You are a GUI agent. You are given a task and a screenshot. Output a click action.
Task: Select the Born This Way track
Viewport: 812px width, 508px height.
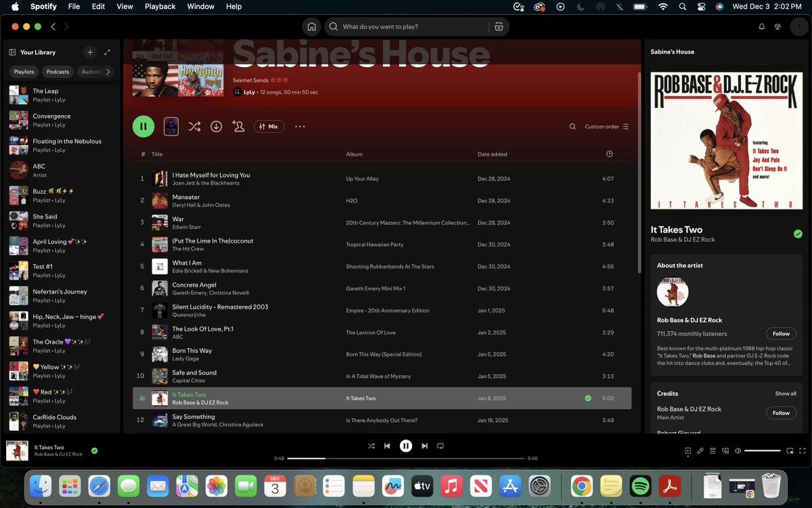tap(382, 354)
